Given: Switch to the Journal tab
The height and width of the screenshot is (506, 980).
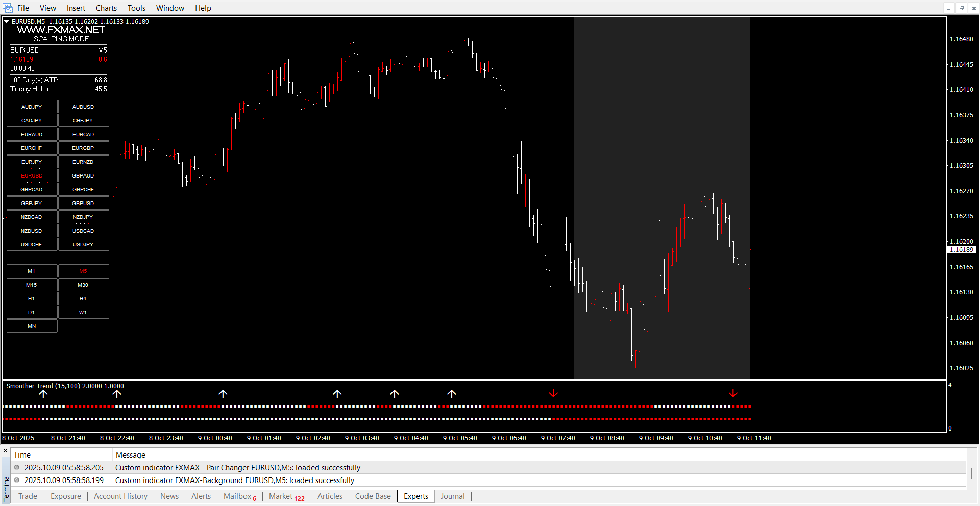Looking at the screenshot, I should pos(452,496).
